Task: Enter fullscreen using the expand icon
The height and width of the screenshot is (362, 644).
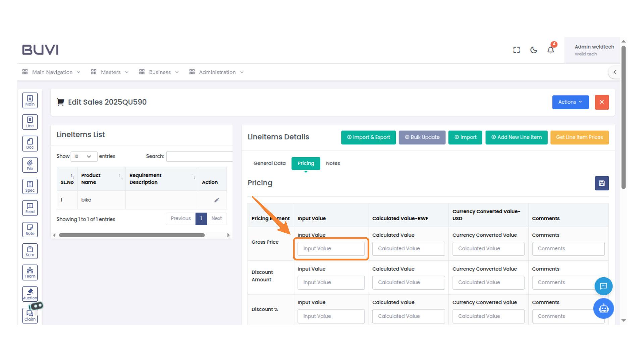Action: [x=517, y=50]
